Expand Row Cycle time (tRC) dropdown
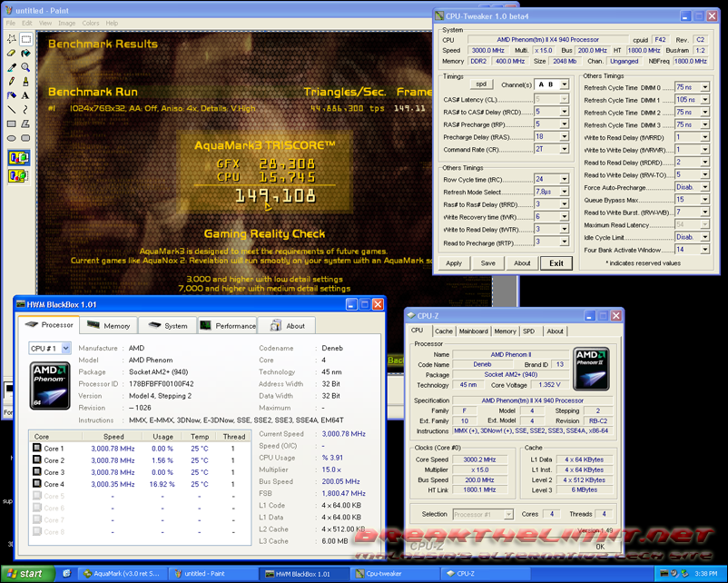 [x=551, y=179]
